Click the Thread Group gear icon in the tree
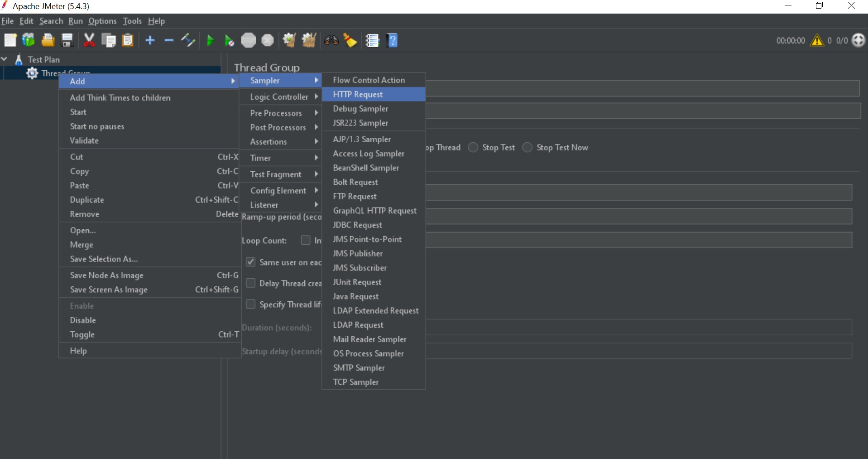The image size is (868, 459). pyautogui.click(x=32, y=73)
